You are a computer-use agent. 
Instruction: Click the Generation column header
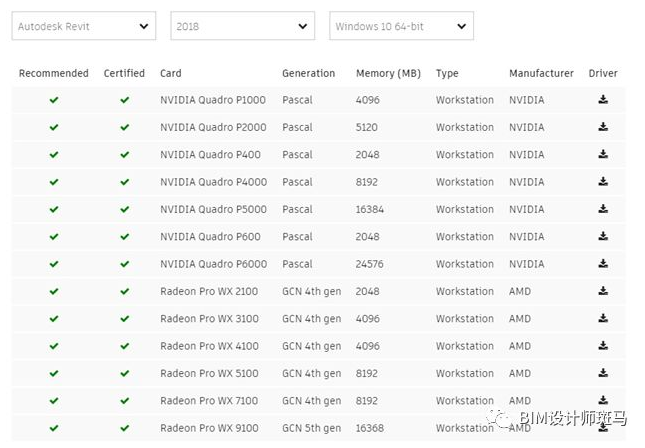coord(308,73)
